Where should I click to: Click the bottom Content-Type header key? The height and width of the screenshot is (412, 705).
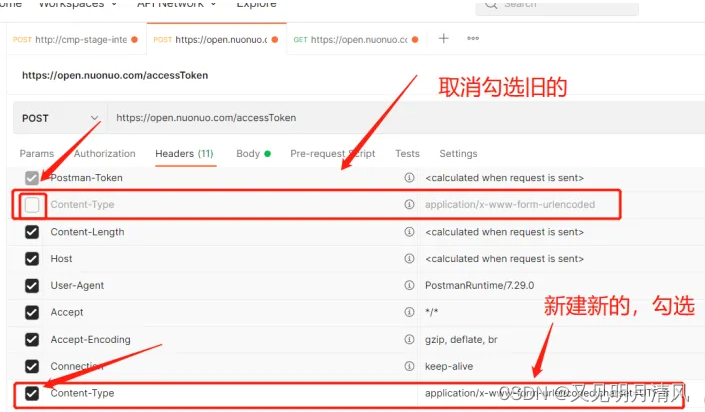pyautogui.click(x=82, y=394)
